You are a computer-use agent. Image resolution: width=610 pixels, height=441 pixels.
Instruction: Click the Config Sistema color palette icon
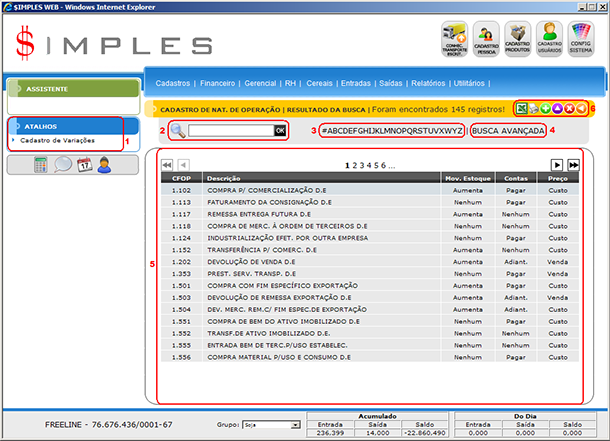click(581, 38)
